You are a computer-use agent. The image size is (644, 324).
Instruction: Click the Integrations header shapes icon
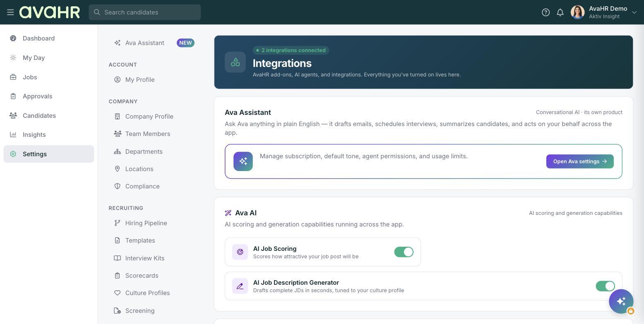(x=235, y=62)
